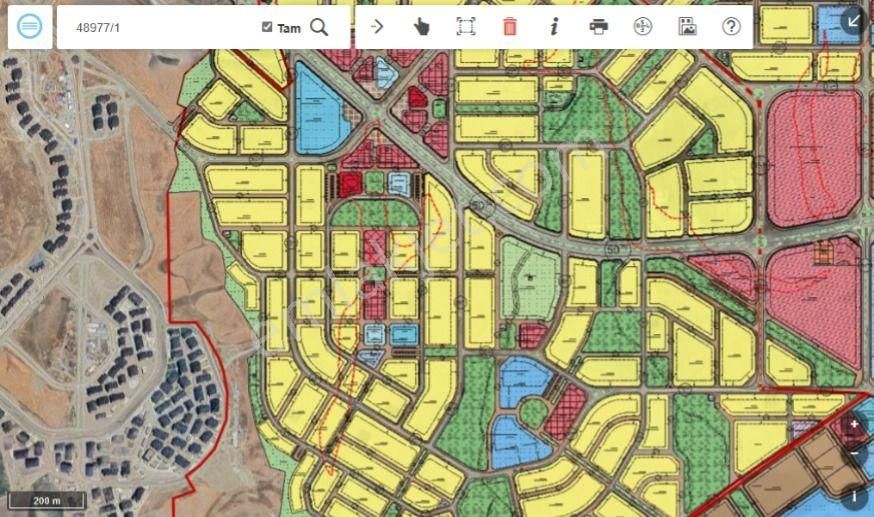The height and width of the screenshot is (517, 874).
Task: Activate the rectangle selection tool
Action: point(465,27)
